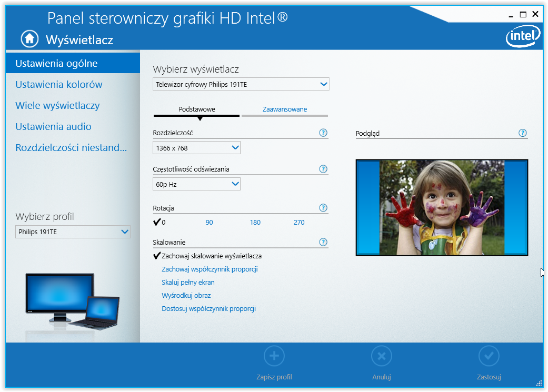Open Wiele wyświetlaczy in sidebar
The image size is (548, 392).
coord(58,106)
